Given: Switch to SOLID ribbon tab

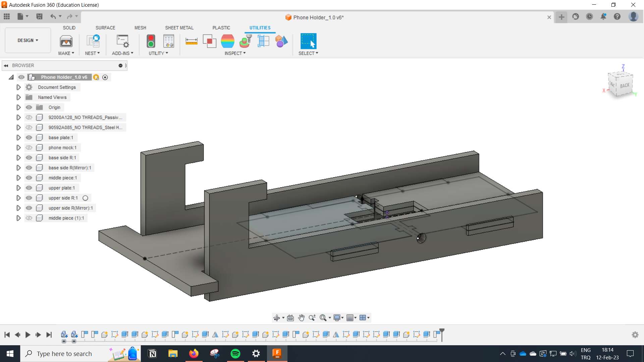Looking at the screenshot, I should [x=69, y=28].
